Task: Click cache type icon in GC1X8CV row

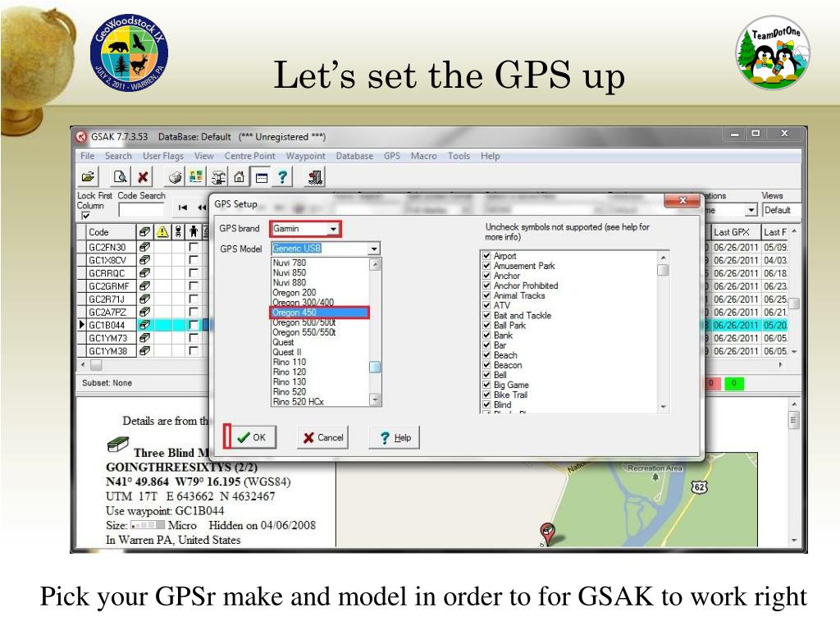Action: coord(144,260)
